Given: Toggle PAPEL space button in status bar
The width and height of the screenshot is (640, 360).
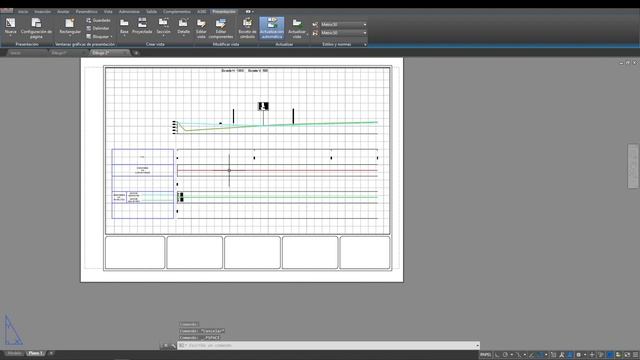Looking at the screenshot, I should pos(485,355).
